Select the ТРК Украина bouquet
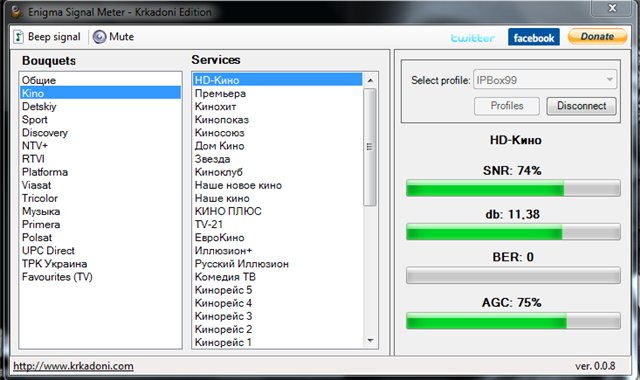This screenshot has height=380, width=640. [100, 263]
